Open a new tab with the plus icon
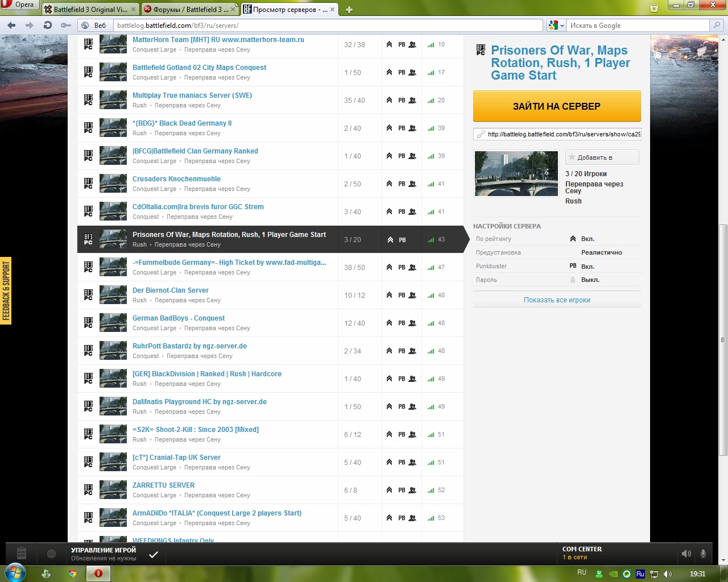Image resolution: width=728 pixels, height=582 pixels. point(349,9)
